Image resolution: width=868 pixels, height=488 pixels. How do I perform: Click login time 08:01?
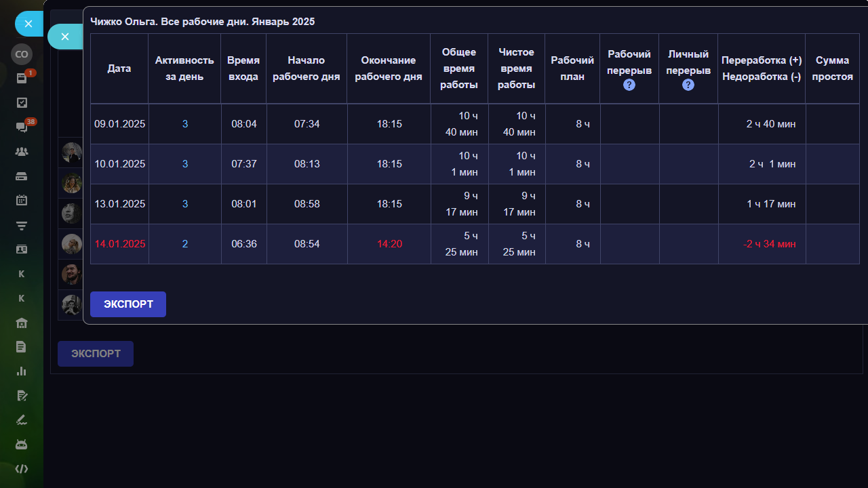[x=244, y=204]
